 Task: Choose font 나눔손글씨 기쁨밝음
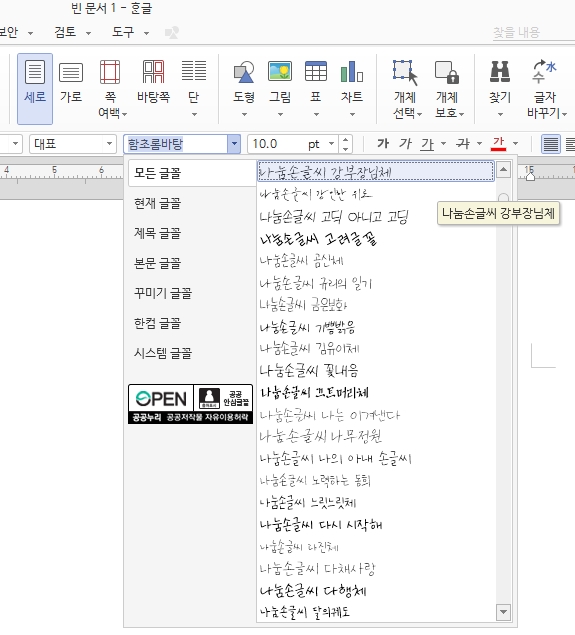tap(376, 327)
